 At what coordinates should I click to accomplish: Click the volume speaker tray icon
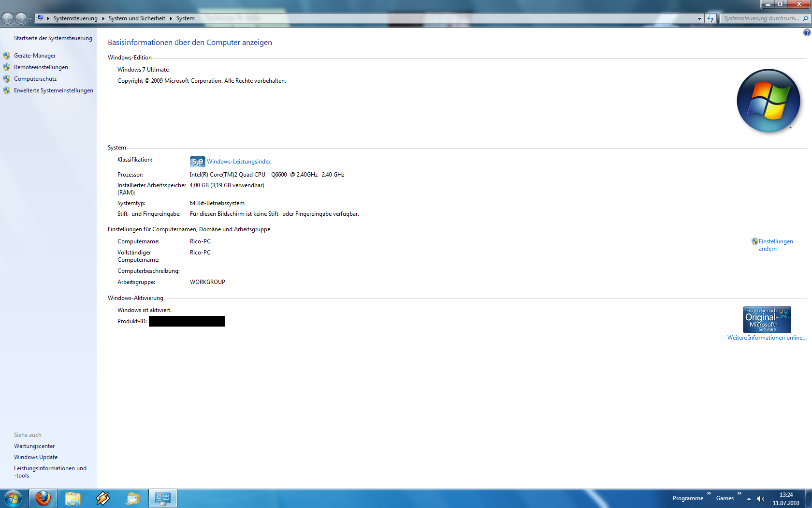[x=761, y=499]
